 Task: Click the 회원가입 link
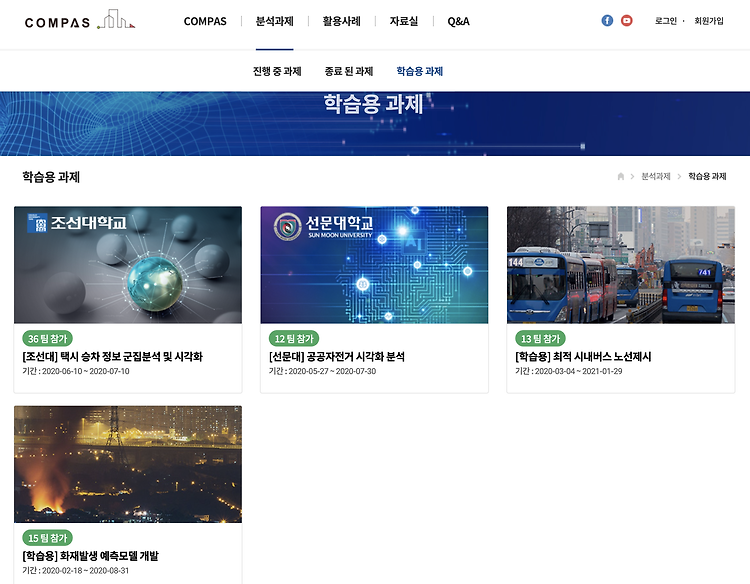coord(709,21)
